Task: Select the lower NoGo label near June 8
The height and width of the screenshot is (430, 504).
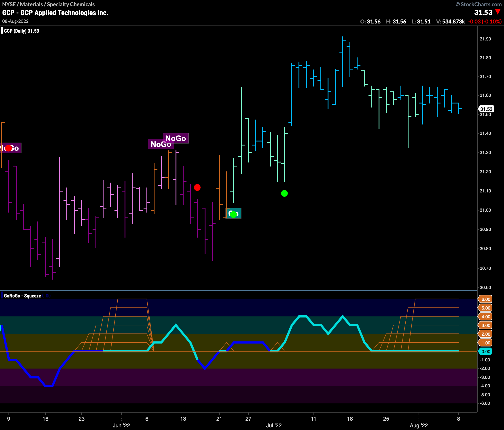Action: click(x=161, y=144)
